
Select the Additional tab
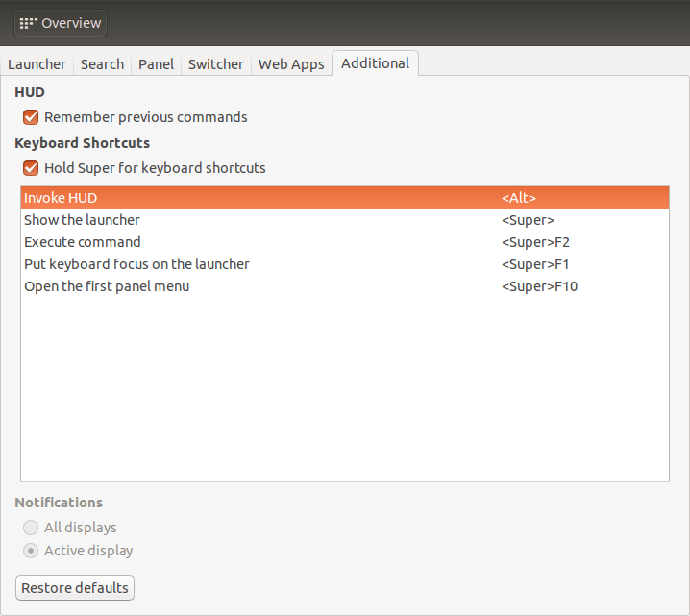coord(376,63)
